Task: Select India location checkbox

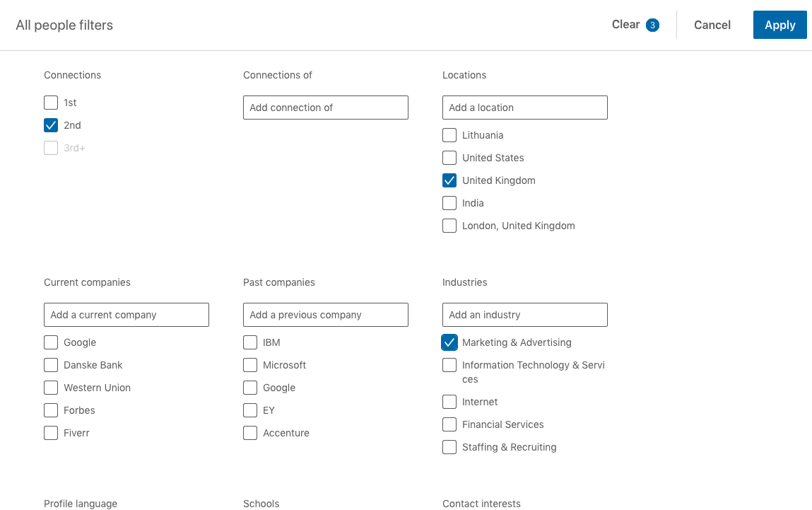Action: [x=449, y=203]
